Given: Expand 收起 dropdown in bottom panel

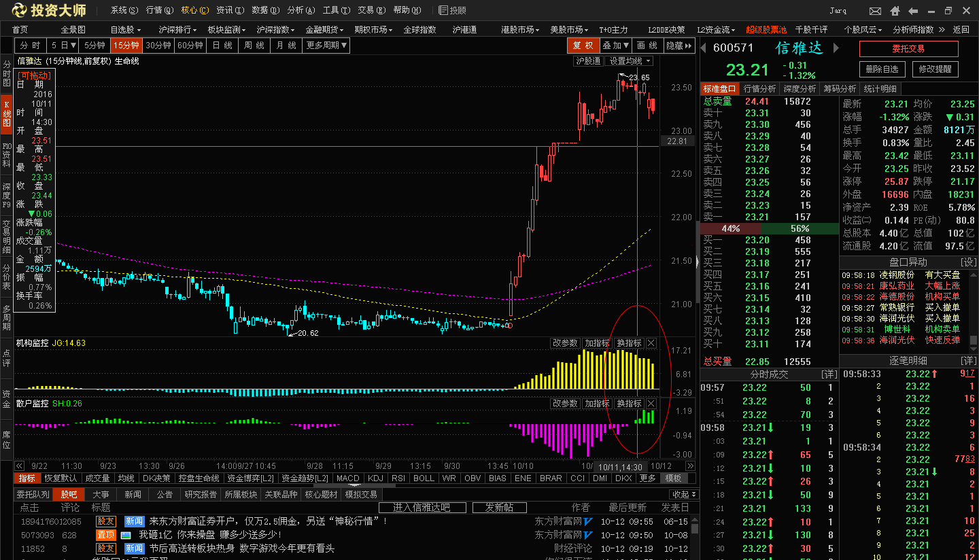Looking at the screenshot, I should (683, 495).
